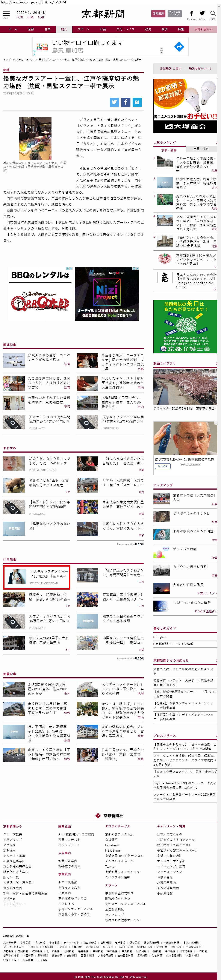Viewport: 221px width, 980px height.
Task: Share article via Hatena B! button
Action: pyautogui.click(x=137, y=102)
